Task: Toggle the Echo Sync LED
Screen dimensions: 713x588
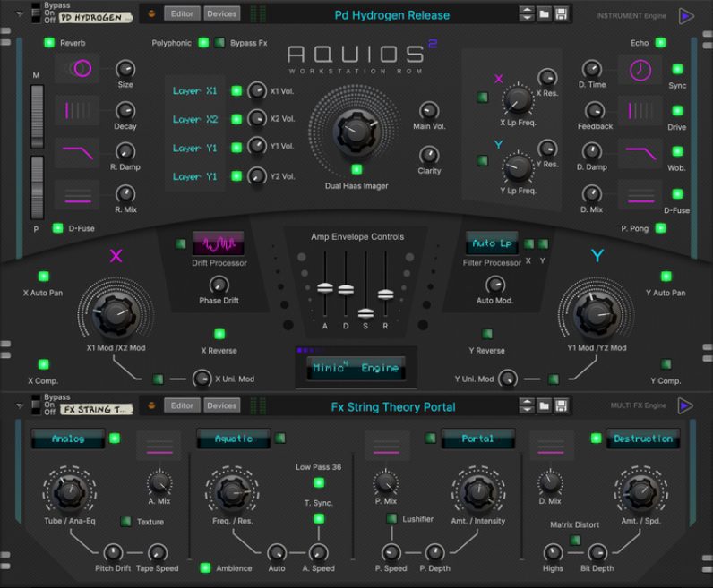Action: pyautogui.click(x=677, y=69)
